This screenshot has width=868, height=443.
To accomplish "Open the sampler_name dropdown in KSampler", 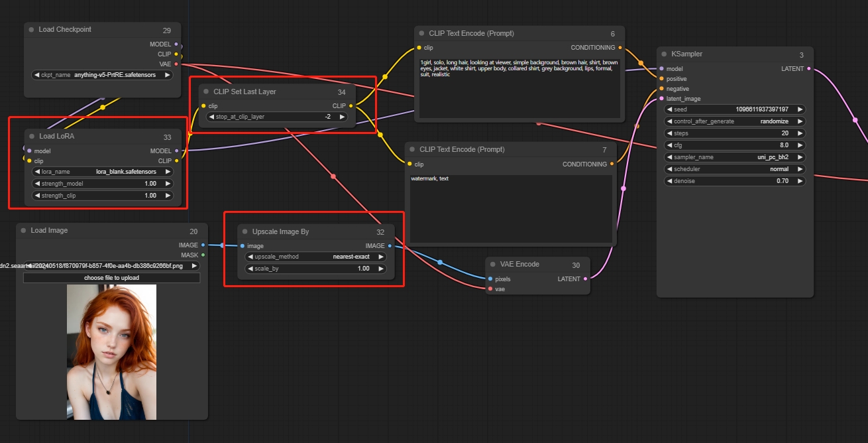I will click(x=734, y=157).
